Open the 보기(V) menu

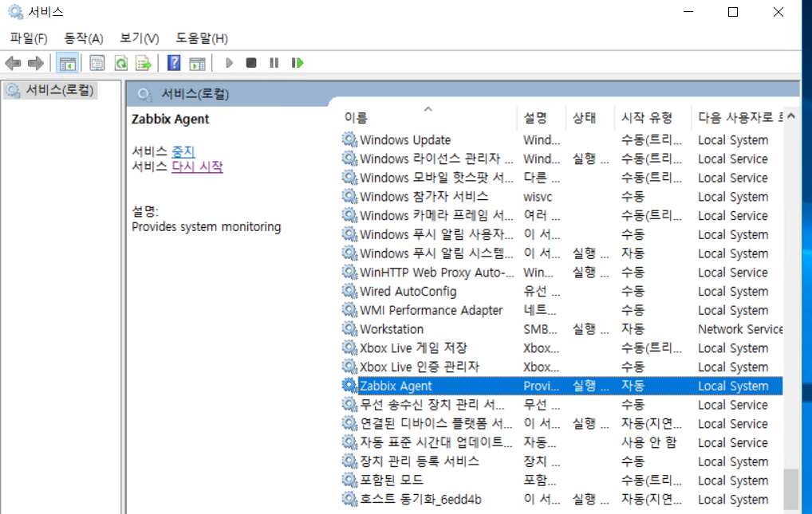pyautogui.click(x=140, y=38)
